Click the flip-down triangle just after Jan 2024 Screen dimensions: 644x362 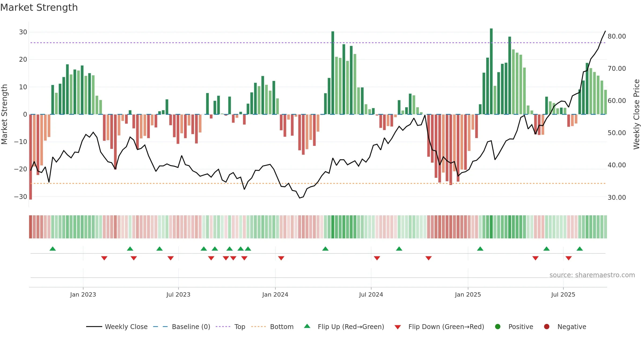click(281, 258)
